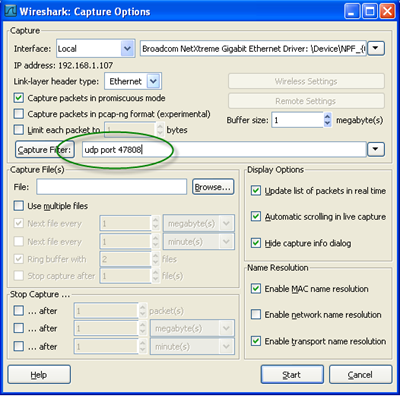
Task: Uncheck Hide capture info dialog
Action: click(x=256, y=243)
